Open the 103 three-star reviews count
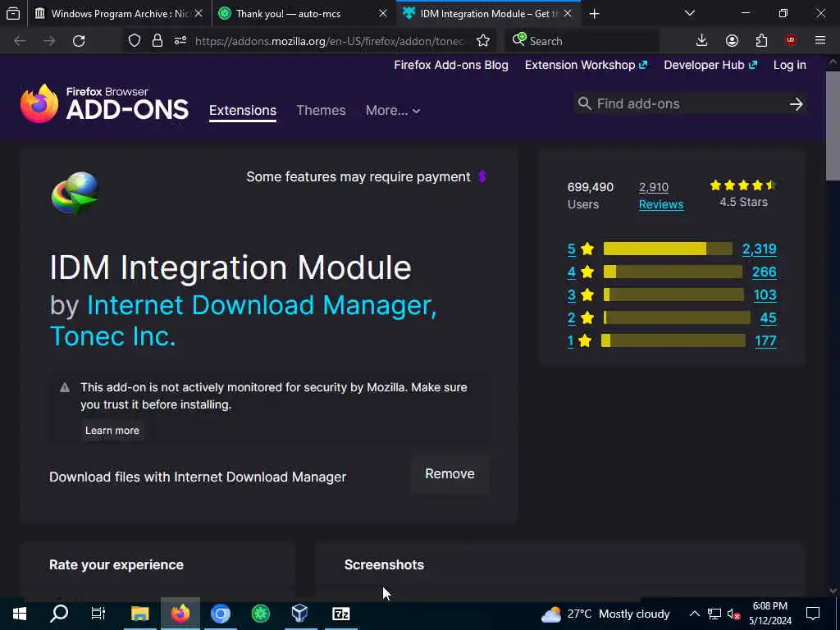Viewport: 840px width, 630px height. (x=765, y=294)
